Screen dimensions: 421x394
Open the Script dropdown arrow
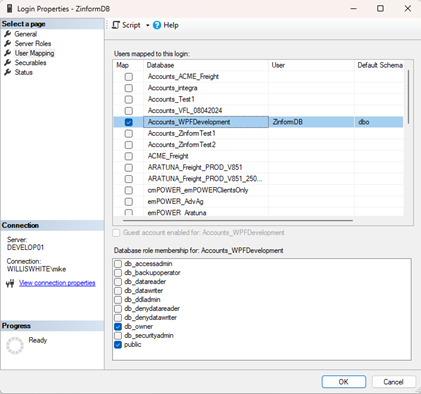[147, 25]
